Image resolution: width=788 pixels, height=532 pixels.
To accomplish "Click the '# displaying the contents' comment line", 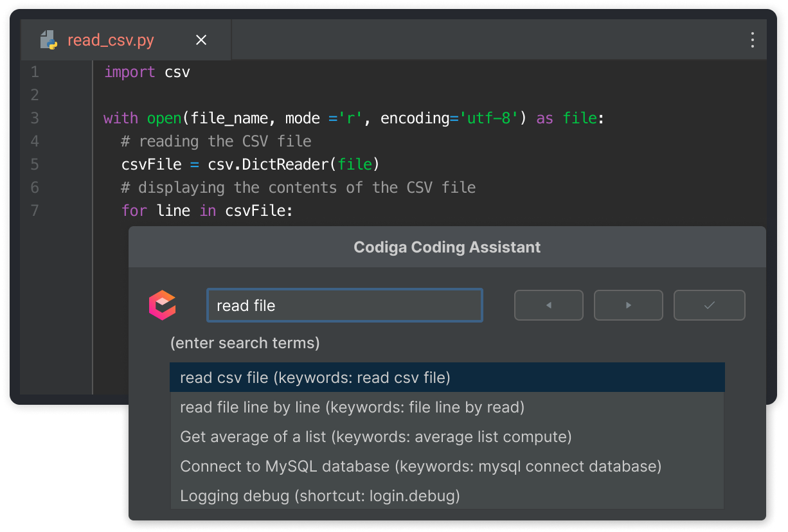I will coord(299,188).
